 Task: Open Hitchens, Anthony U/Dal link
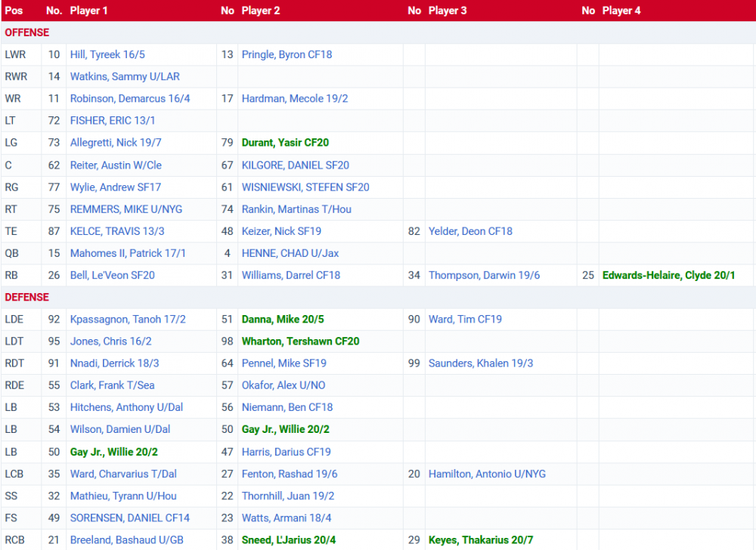pos(127,407)
